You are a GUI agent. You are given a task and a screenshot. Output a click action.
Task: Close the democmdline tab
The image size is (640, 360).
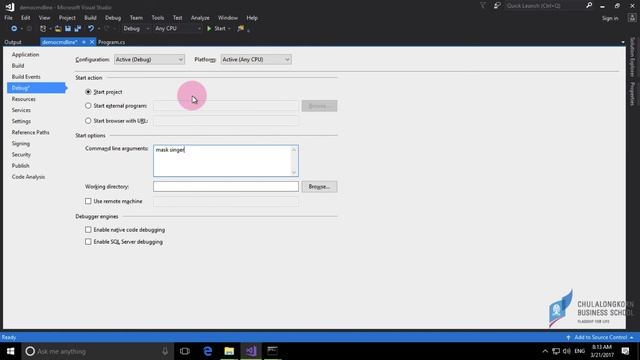point(92,42)
